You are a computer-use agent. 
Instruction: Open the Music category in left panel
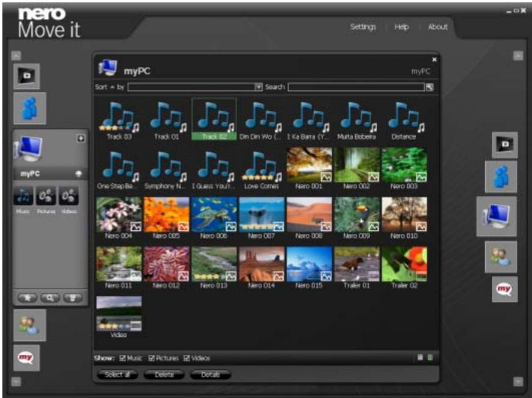(x=23, y=195)
